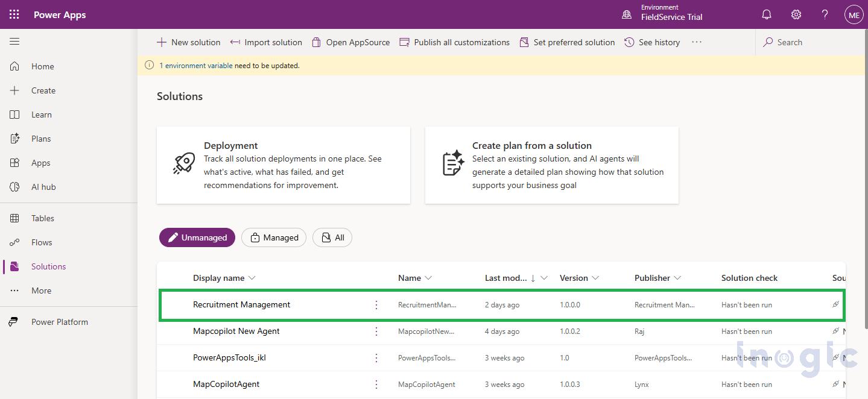Click New solution button
The height and width of the screenshot is (399, 868).
point(188,42)
